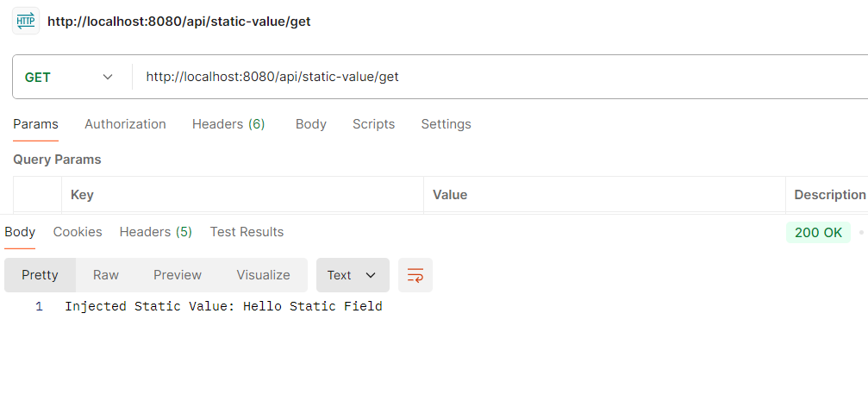The image size is (868, 401).
Task: Click the 200 OK status badge
Action: point(818,233)
